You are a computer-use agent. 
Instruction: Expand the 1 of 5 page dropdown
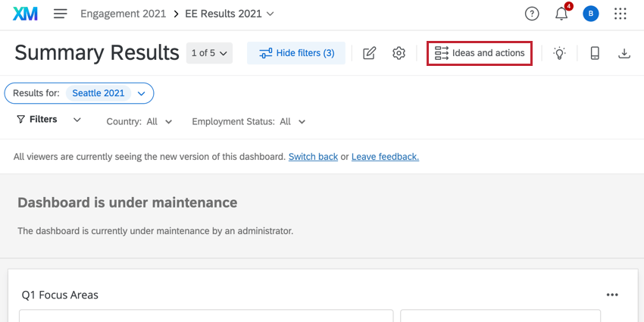(209, 53)
